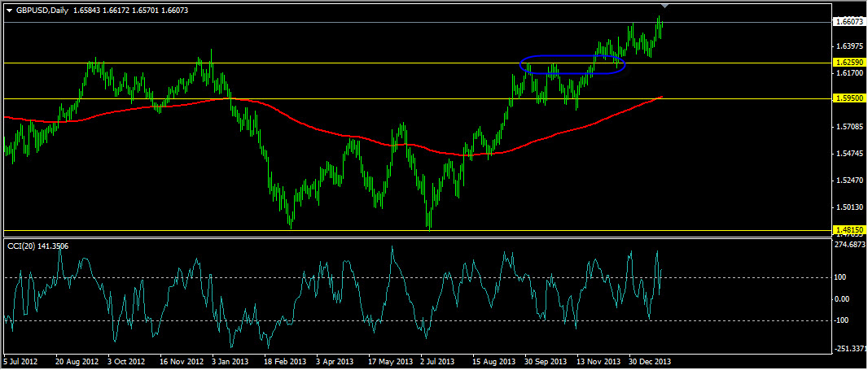This screenshot has width=868, height=370.
Task: Click the 5 Jul 2012 date label
Action: pyautogui.click(x=20, y=362)
